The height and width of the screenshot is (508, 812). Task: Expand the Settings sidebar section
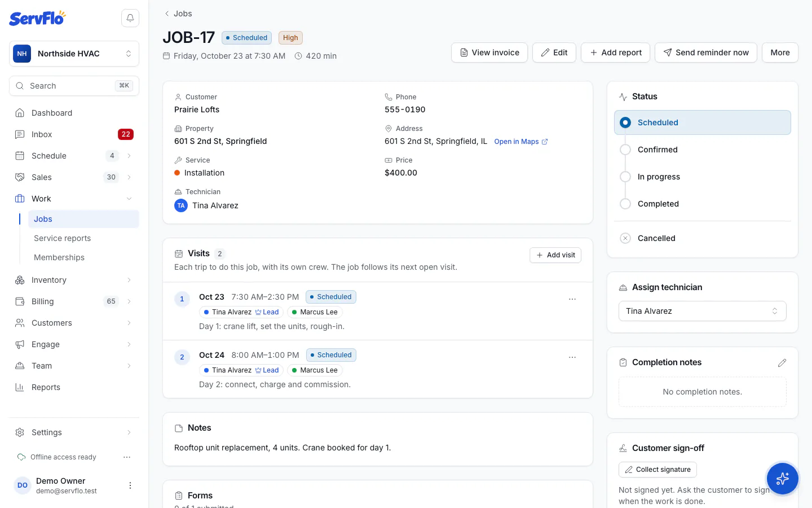click(129, 432)
